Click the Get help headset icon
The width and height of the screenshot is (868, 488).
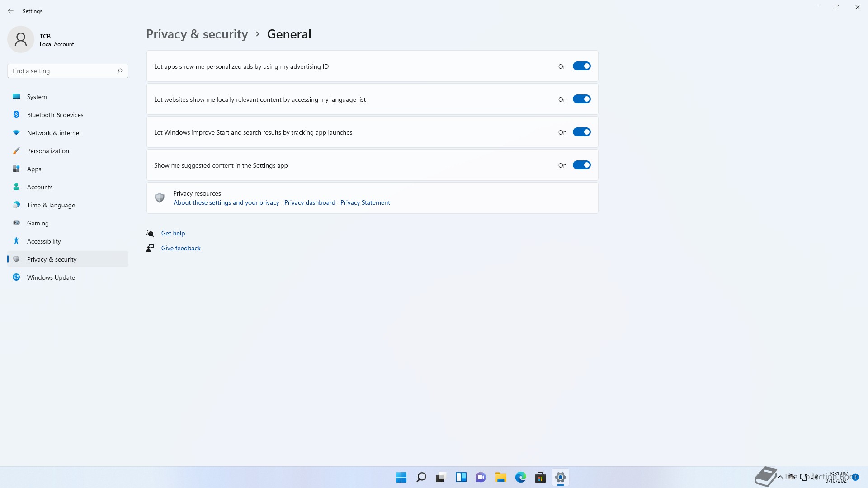(x=150, y=233)
